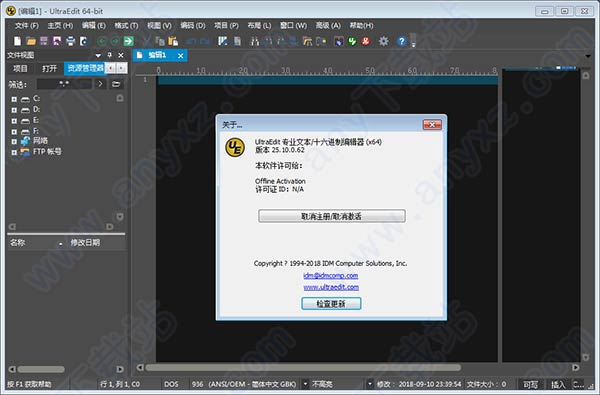Click the Copy toolbar icon

point(160,41)
